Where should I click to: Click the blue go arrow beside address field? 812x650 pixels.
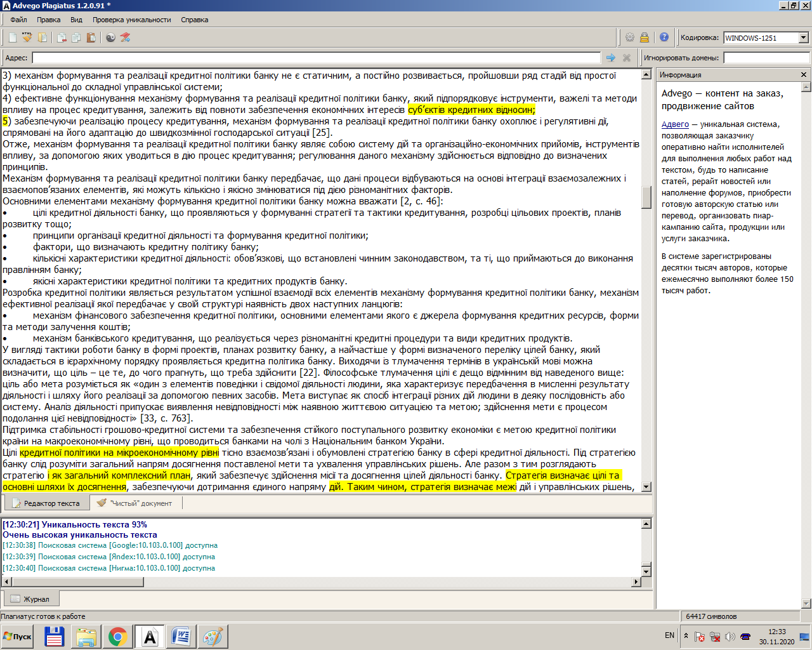(610, 58)
